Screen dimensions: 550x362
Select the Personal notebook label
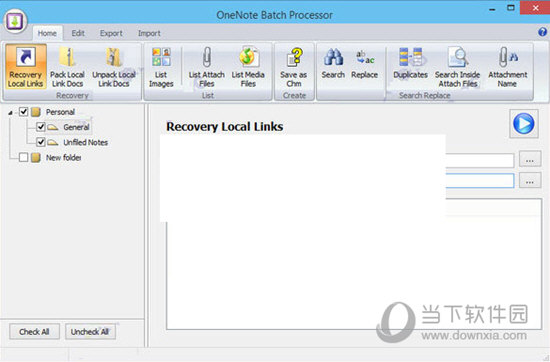[x=60, y=112]
